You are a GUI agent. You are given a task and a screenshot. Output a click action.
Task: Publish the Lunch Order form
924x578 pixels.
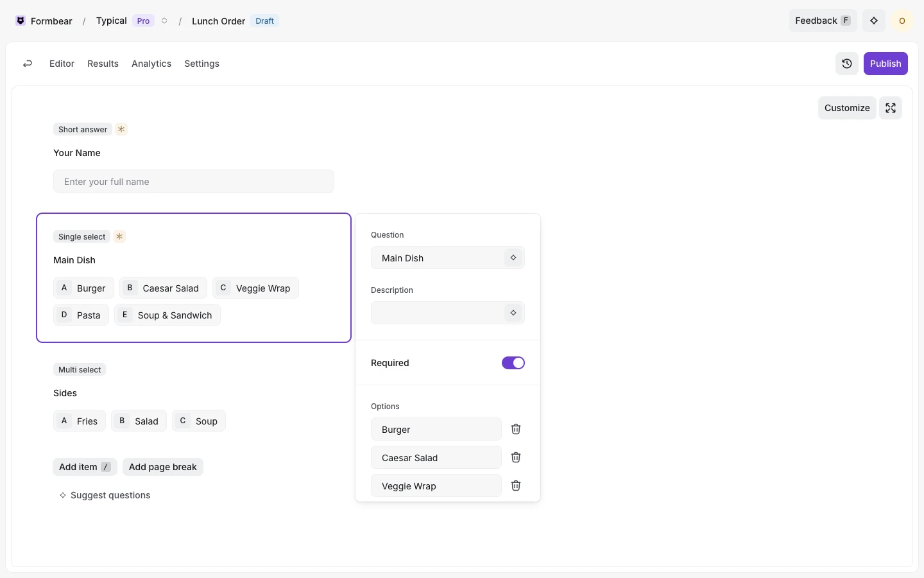(886, 64)
